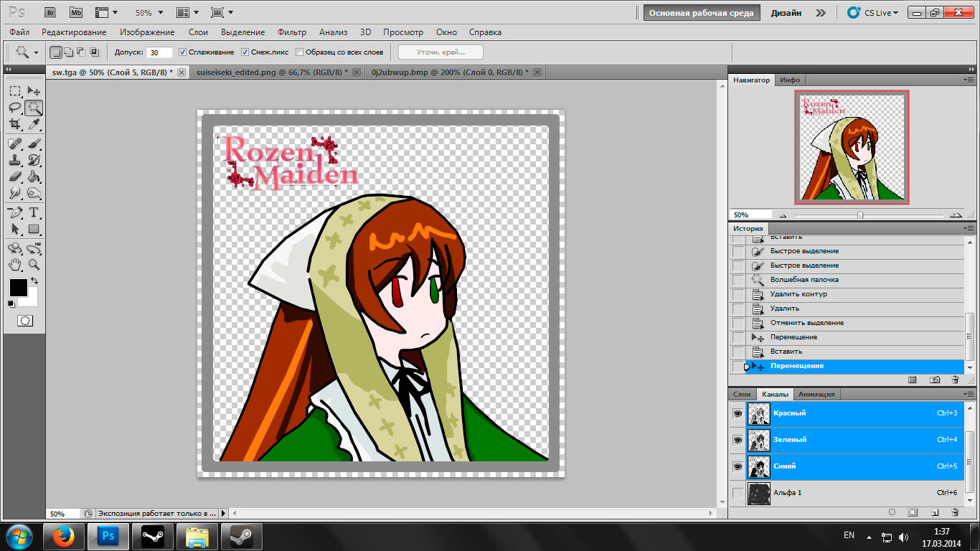
Task: Show the Альфа 1 channel
Action: pyautogui.click(x=737, y=493)
